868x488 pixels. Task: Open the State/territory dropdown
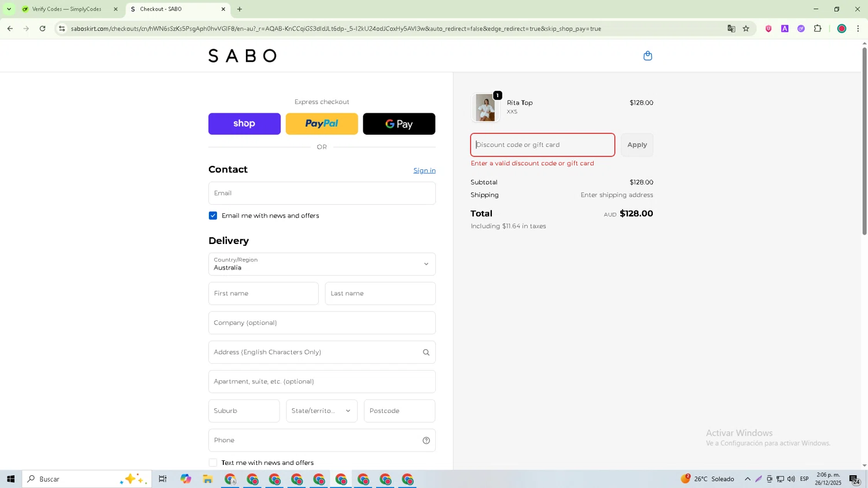pyautogui.click(x=322, y=411)
